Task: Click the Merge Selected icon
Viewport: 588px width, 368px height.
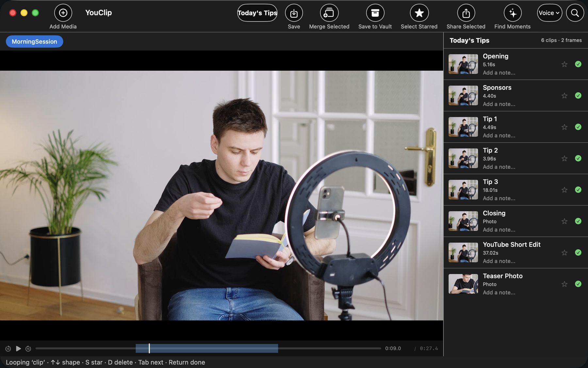Action: pyautogui.click(x=329, y=13)
